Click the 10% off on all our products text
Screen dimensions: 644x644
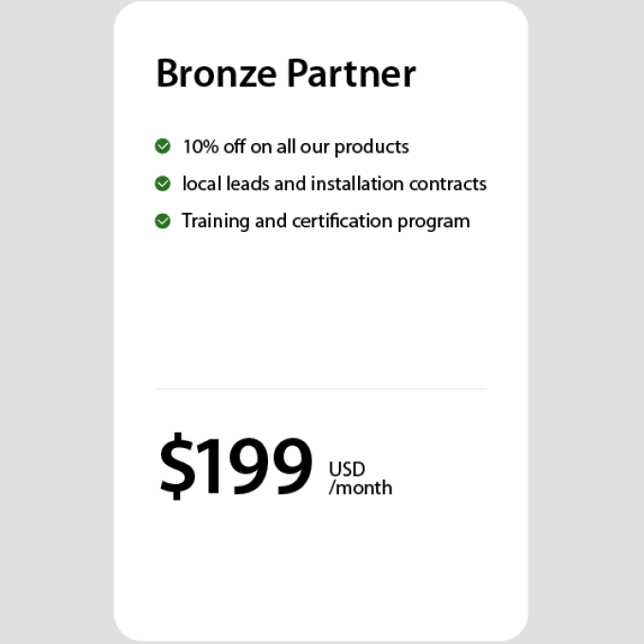point(295,147)
